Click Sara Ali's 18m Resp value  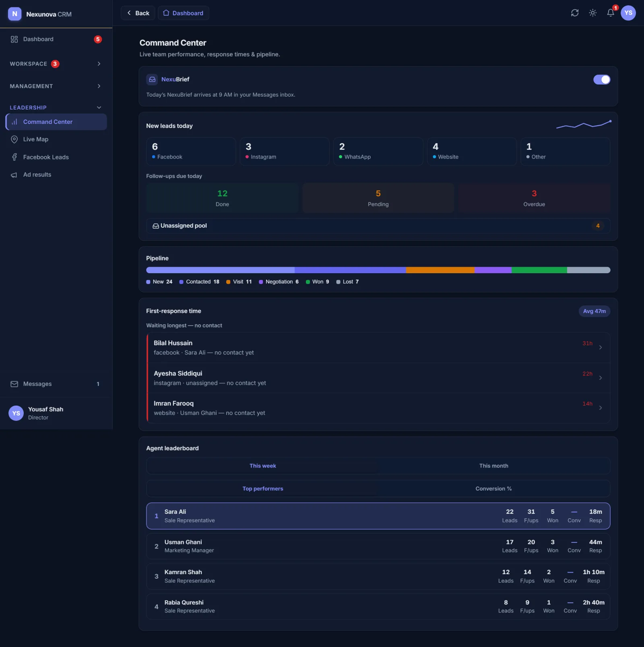pyautogui.click(x=596, y=512)
